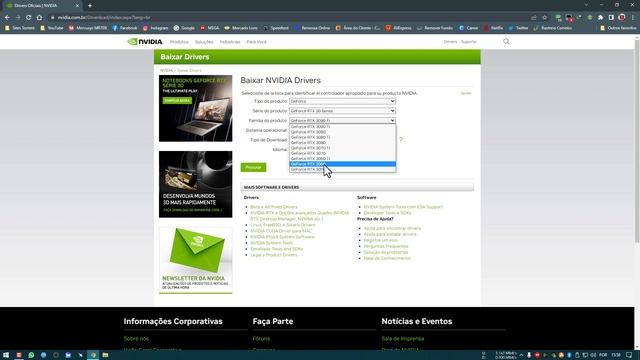Click the browser home icon
The width and height of the screenshot is (640, 360).
click(39, 18)
